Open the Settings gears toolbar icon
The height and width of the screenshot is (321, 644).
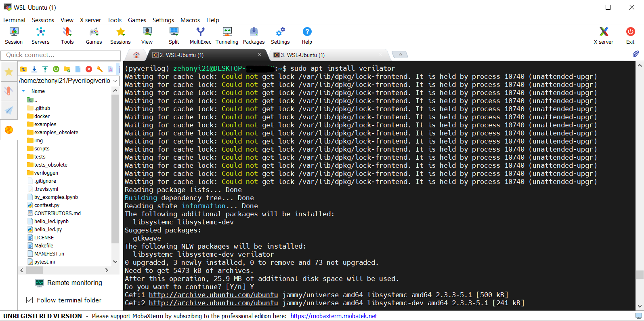click(x=280, y=36)
